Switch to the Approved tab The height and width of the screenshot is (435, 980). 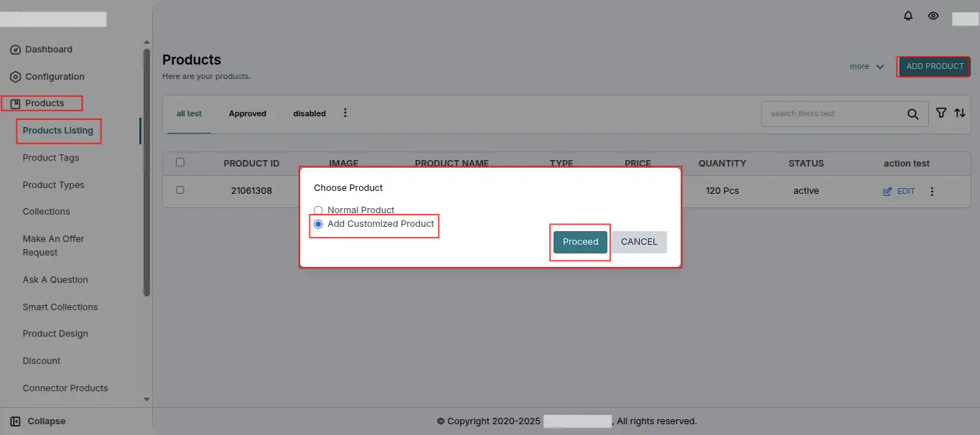coord(248,113)
